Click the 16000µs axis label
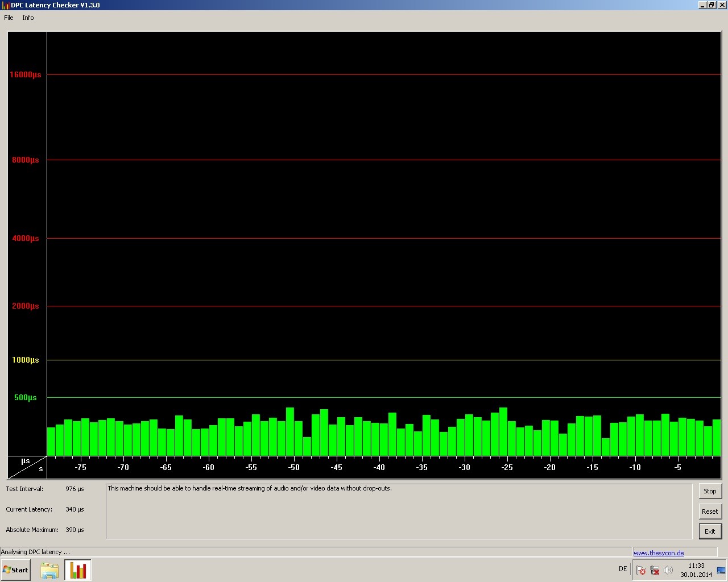 pos(26,74)
